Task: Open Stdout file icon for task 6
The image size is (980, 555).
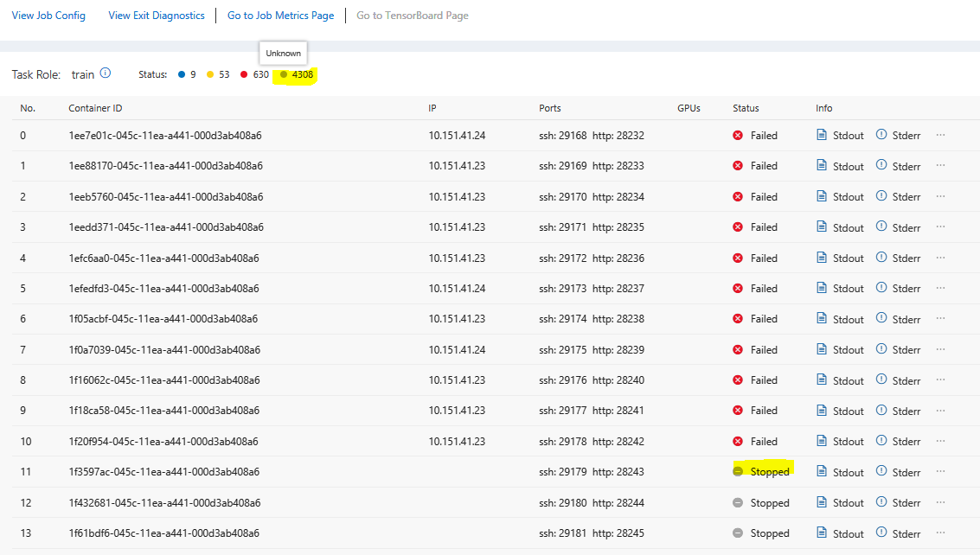Action: click(x=822, y=318)
